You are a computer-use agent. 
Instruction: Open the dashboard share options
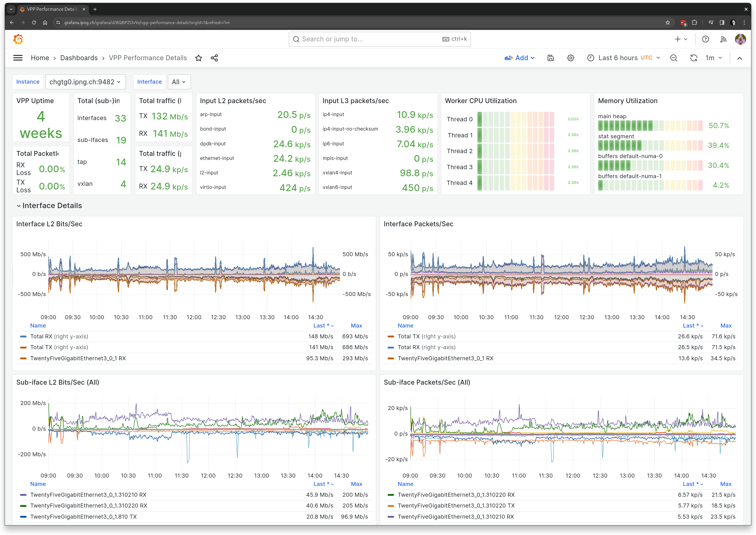(x=214, y=58)
